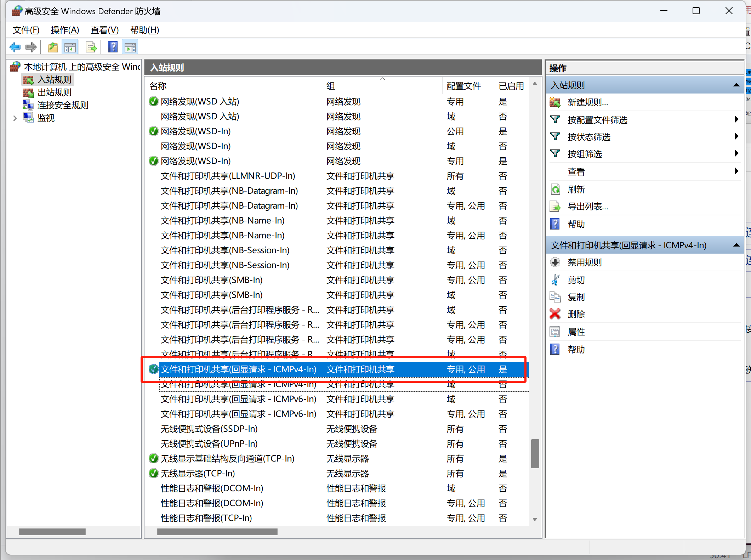The width and height of the screenshot is (751, 560).
Task: Sort by the 组 column header
Action: coord(382,86)
